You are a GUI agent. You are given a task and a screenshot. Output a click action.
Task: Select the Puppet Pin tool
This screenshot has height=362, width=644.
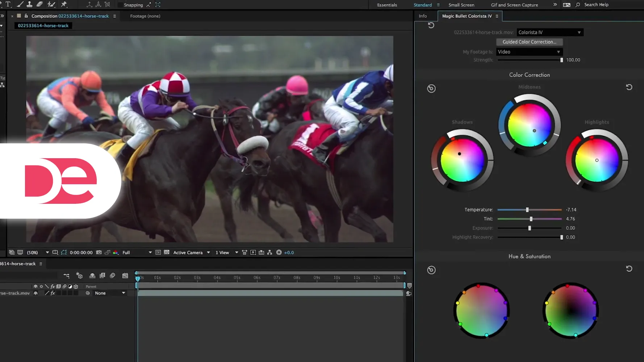pos(64,4)
